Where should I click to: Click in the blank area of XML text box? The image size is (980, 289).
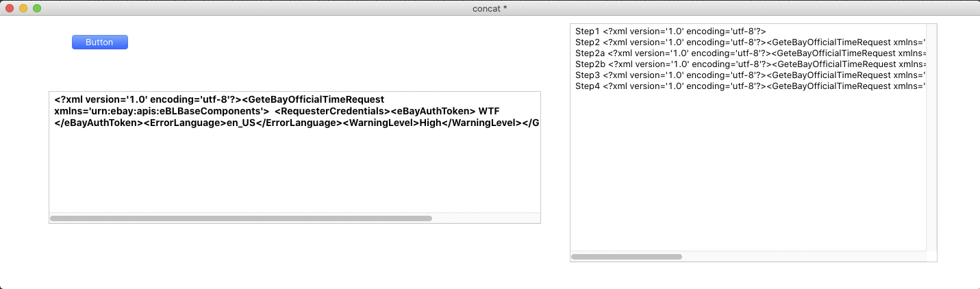294,171
